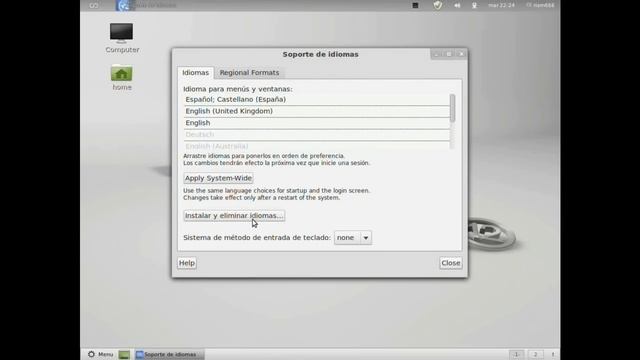640x360 pixels.
Task: Open keyboard input method dropdown
Action: 353,238
